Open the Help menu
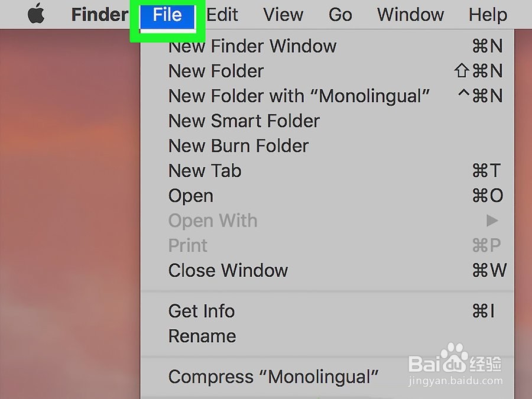The height and width of the screenshot is (399, 532). click(x=488, y=15)
